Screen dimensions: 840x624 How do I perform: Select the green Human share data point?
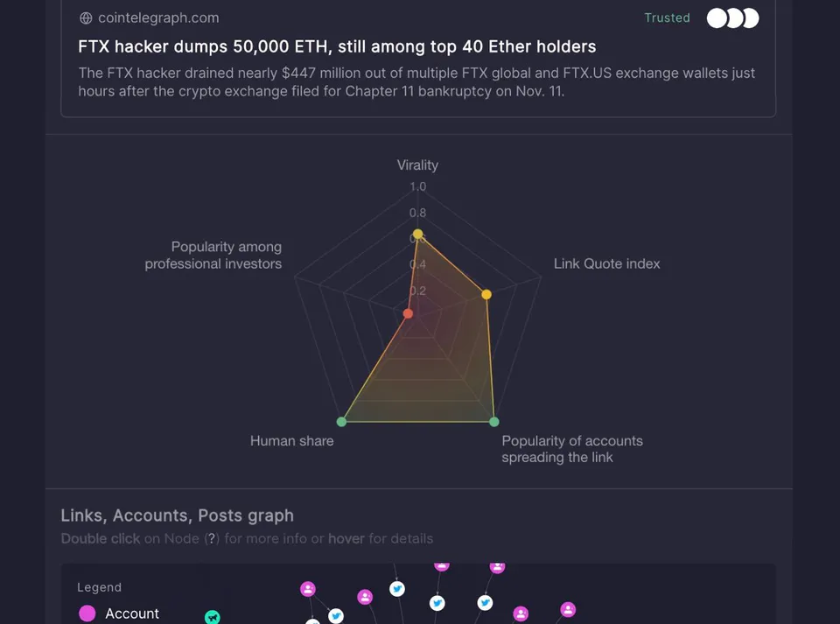click(x=341, y=422)
